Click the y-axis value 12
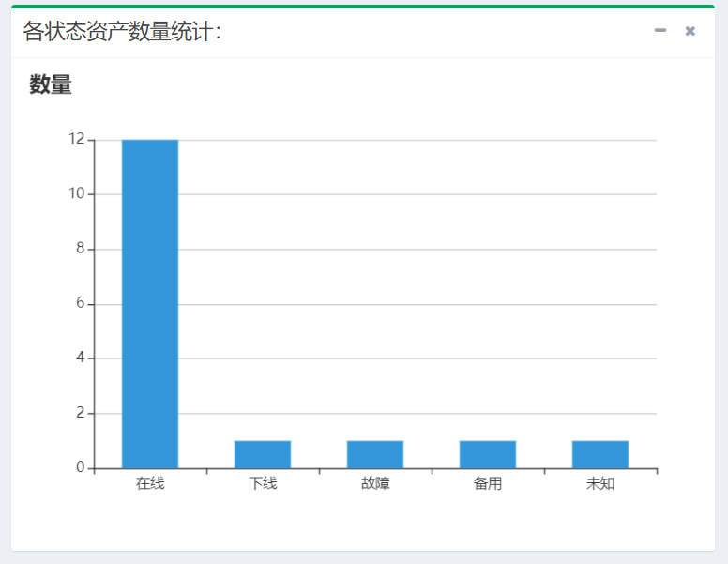The image size is (728, 564). click(77, 139)
